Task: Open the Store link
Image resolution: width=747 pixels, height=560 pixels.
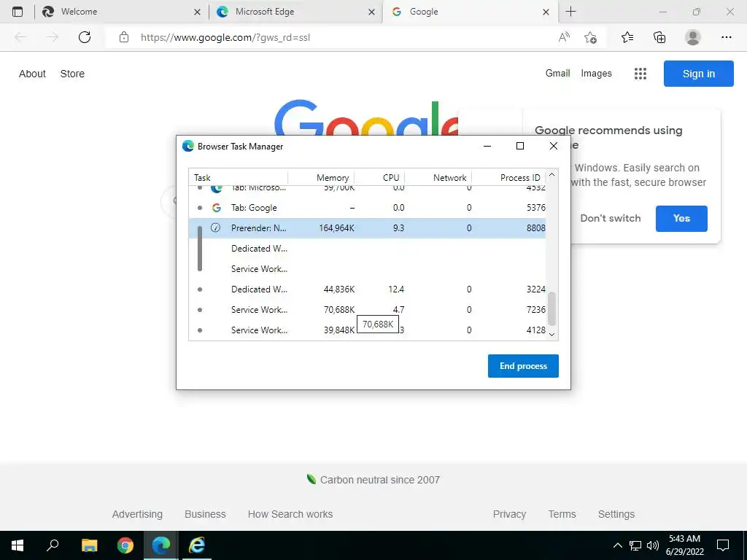Action: click(x=72, y=74)
